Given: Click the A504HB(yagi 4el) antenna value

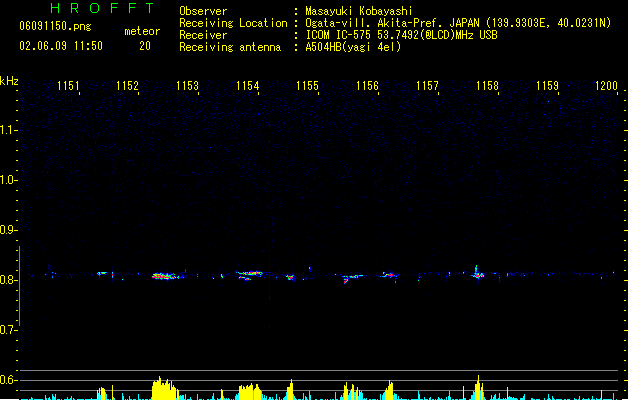Looking at the screenshot, I should point(353,47).
